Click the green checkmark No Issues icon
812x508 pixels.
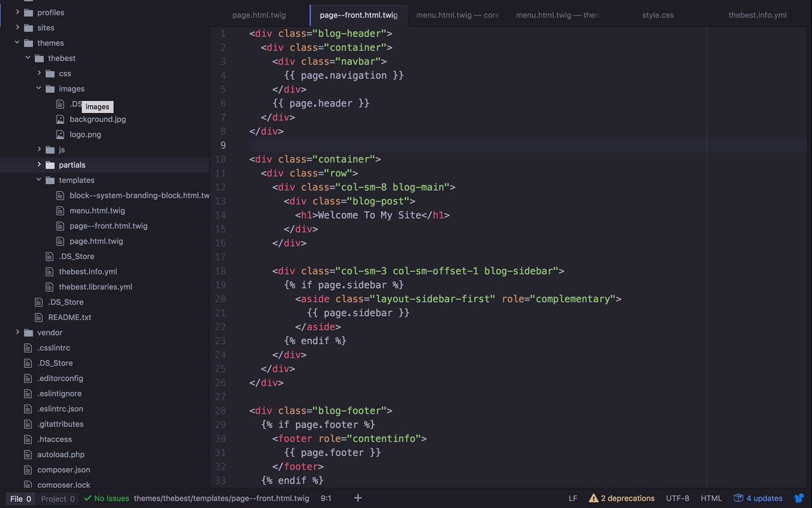(x=88, y=498)
